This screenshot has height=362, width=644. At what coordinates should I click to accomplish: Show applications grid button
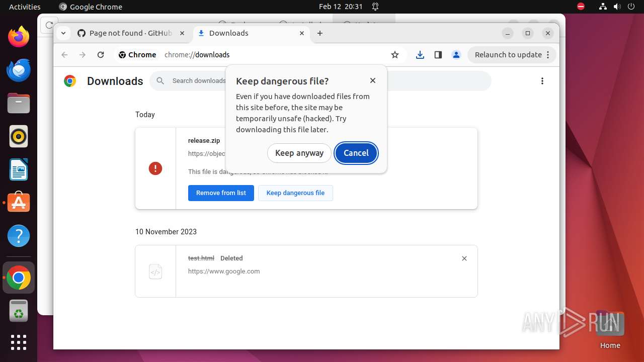pyautogui.click(x=19, y=342)
